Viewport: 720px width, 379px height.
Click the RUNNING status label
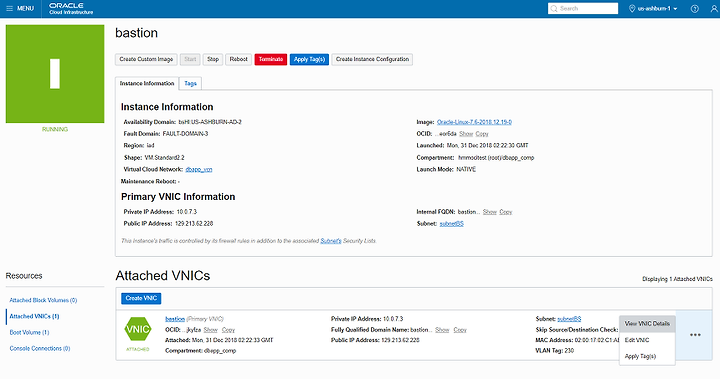[x=55, y=129]
